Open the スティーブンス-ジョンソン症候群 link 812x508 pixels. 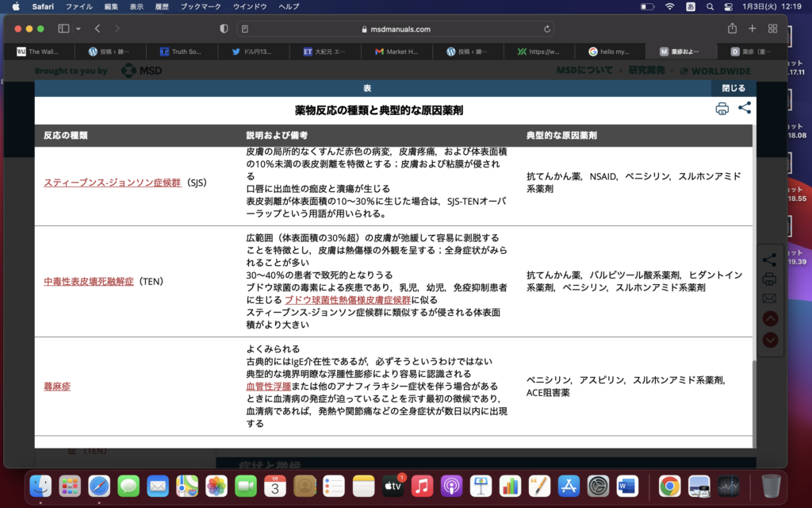(x=114, y=183)
